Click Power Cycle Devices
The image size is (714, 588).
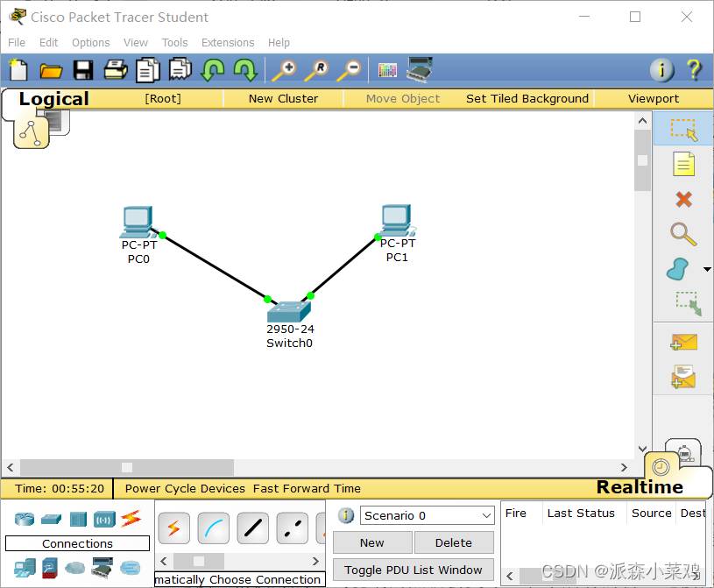185,488
